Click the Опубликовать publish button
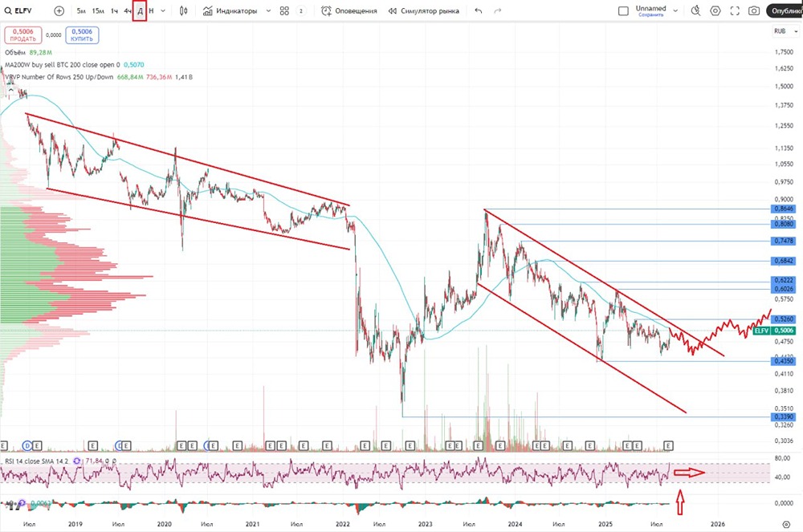803x532 pixels. [x=785, y=10]
